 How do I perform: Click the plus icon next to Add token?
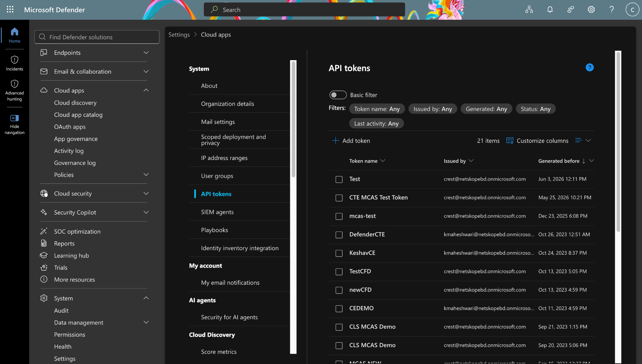[x=335, y=141]
